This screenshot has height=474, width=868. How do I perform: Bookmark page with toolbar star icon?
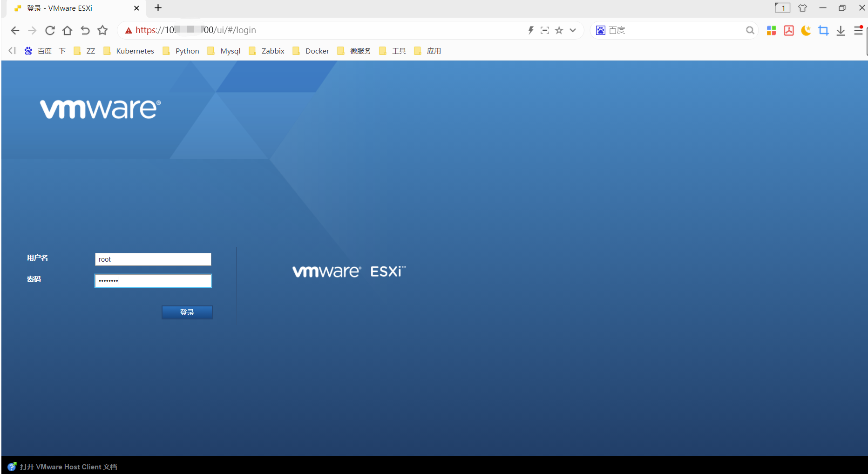[102, 30]
